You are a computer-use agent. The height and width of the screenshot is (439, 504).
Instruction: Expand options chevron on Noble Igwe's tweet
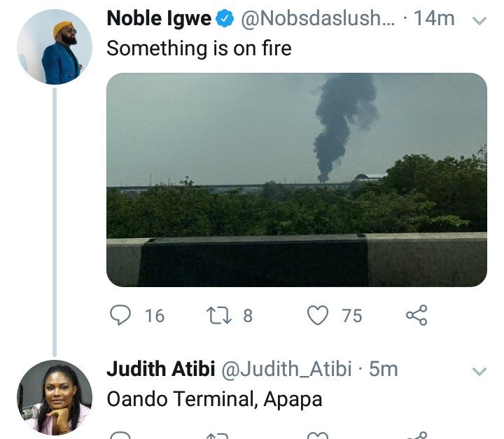pyautogui.click(x=479, y=21)
